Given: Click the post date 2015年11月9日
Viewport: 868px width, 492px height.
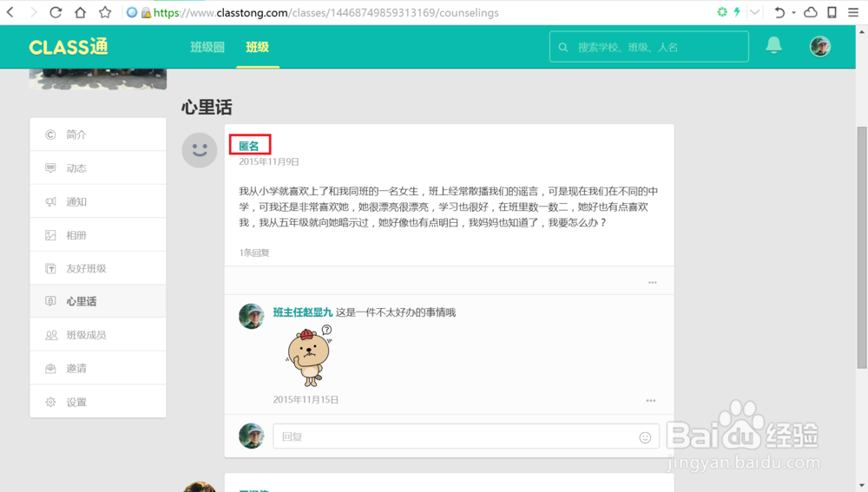Looking at the screenshot, I should [268, 161].
